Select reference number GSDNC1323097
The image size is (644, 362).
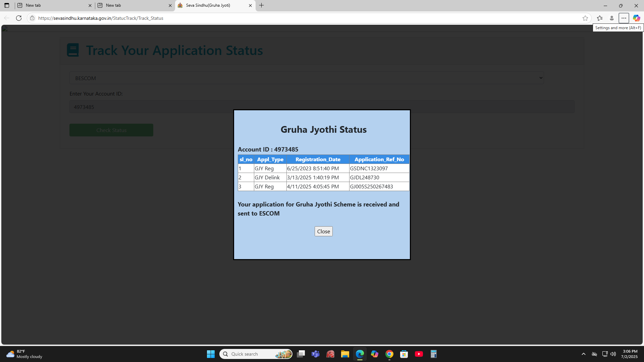[x=369, y=168]
